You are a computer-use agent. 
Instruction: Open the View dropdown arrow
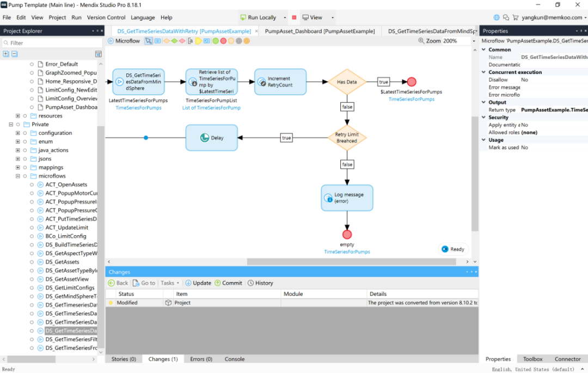click(332, 17)
